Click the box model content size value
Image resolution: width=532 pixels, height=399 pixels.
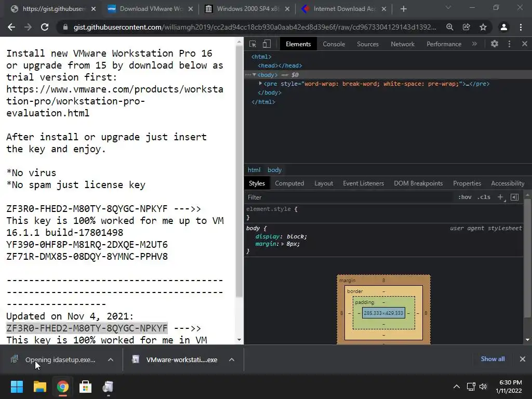(x=383, y=313)
